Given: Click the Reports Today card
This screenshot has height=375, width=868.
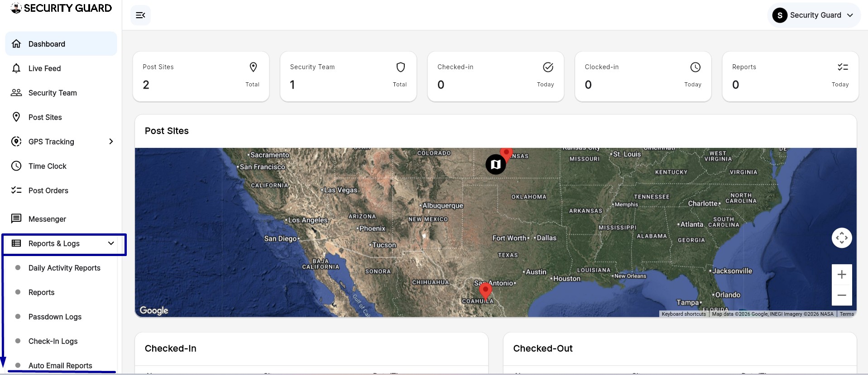Looking at the screenshot, I should click(x=791, y=76).
